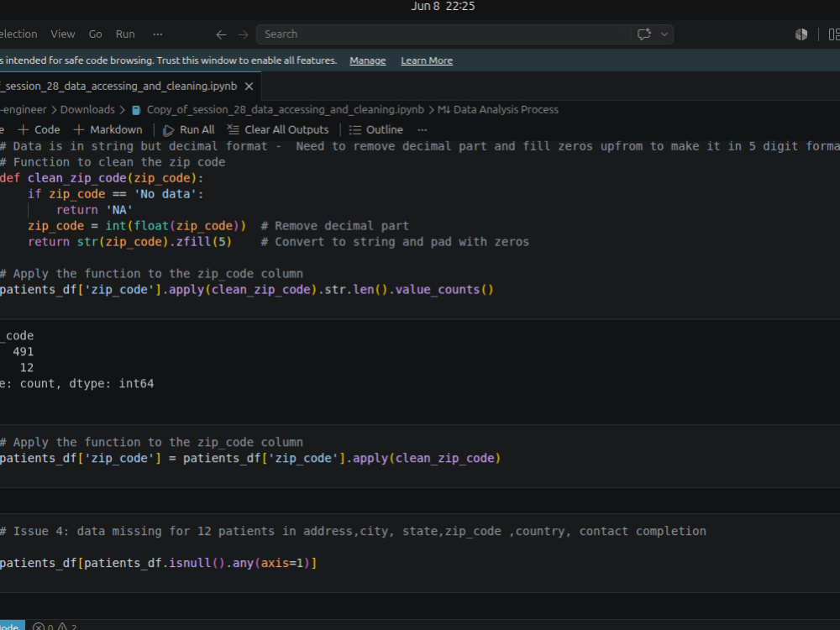Run All notebook cells

(x=189, y=129)
